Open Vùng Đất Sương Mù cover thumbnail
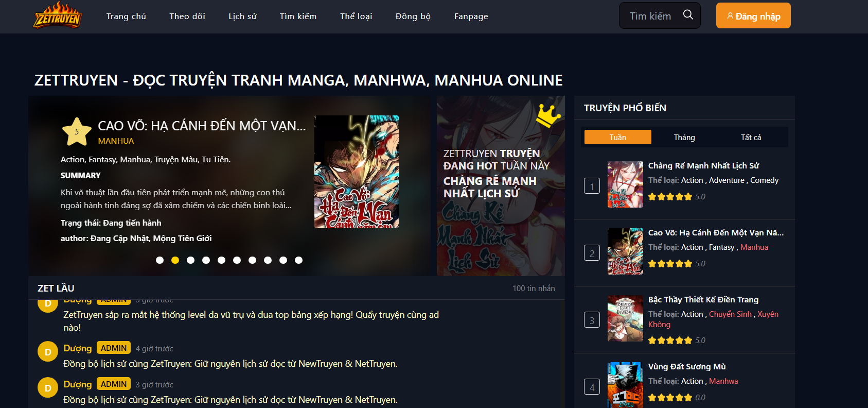The width and height of the screenshot is (868, 408). click(625, 384)
